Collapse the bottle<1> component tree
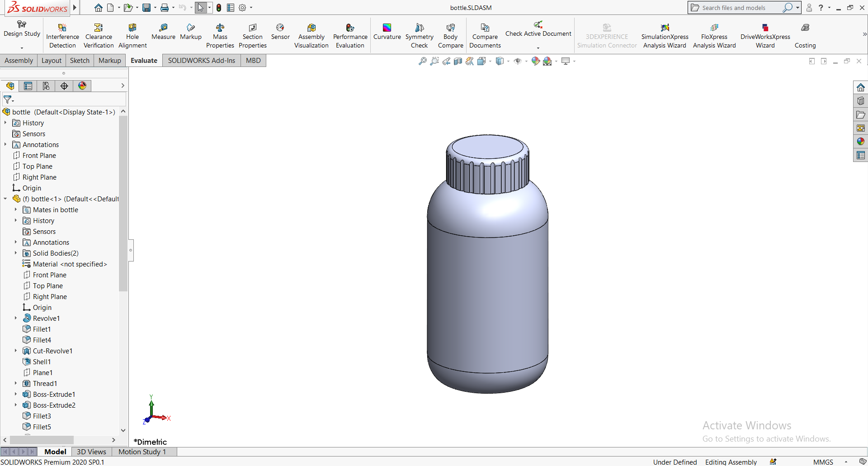Screen dimensions: 868x466 click(x=5, y=199)
